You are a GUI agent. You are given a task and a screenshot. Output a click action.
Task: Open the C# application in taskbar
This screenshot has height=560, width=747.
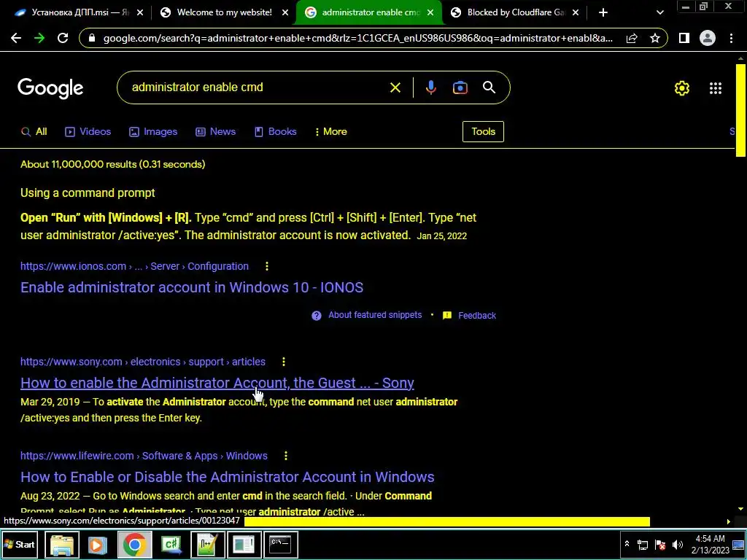171,545
